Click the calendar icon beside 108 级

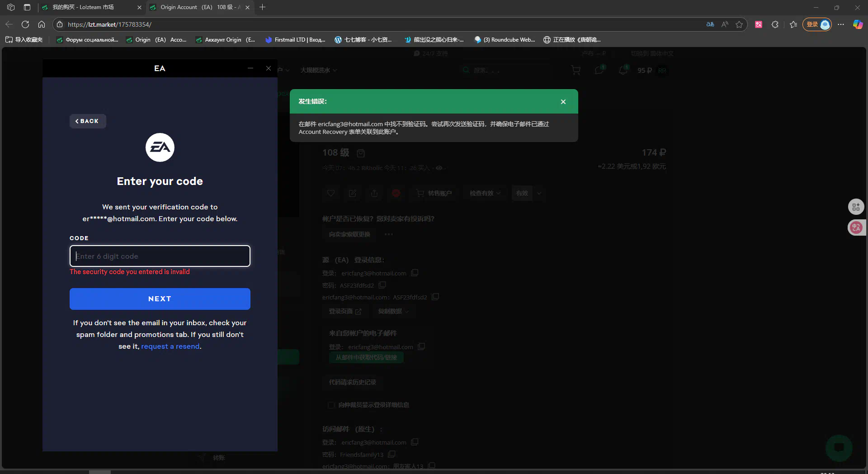coord(361,153)
